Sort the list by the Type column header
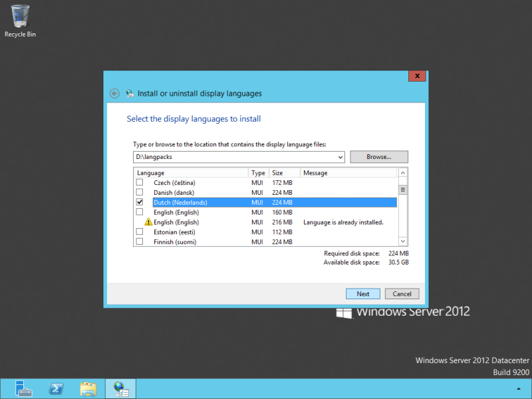Image resolution: width=532 pixels, height=399 pixels. (x=259, y=173)
